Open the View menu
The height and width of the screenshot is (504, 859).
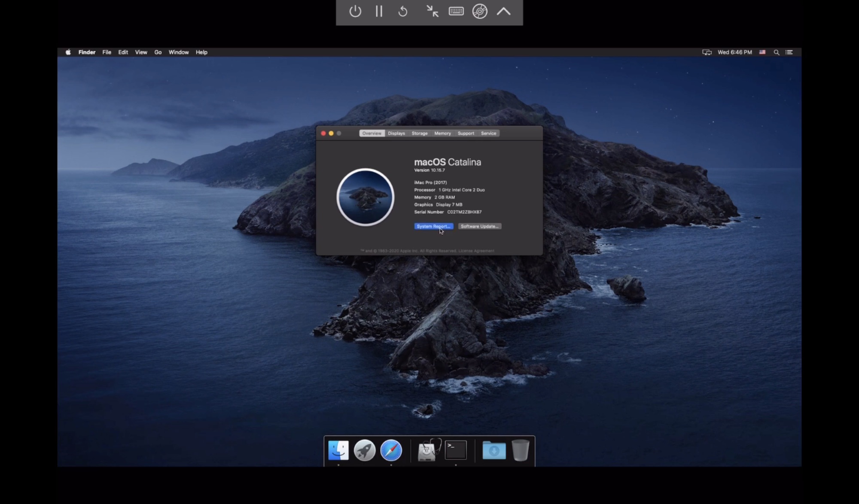141,52
